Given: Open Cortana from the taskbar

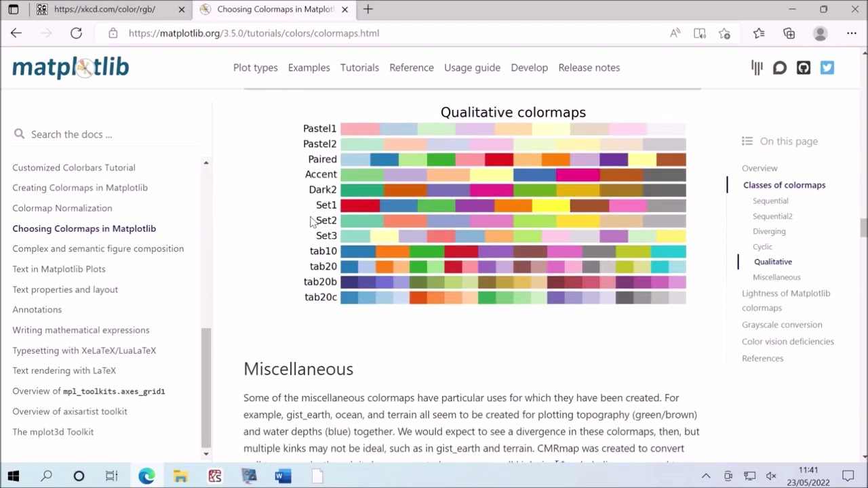Looking at the screenshot, I should (x=79, y=476).
